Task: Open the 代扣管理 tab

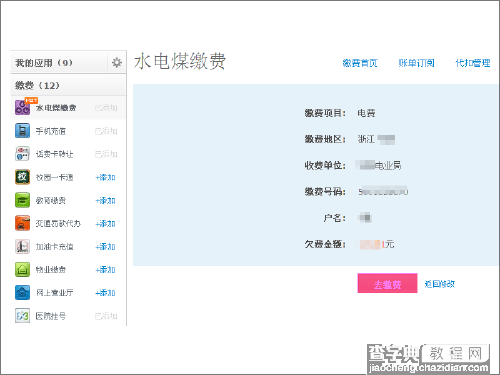Action: tap(473, 63)
